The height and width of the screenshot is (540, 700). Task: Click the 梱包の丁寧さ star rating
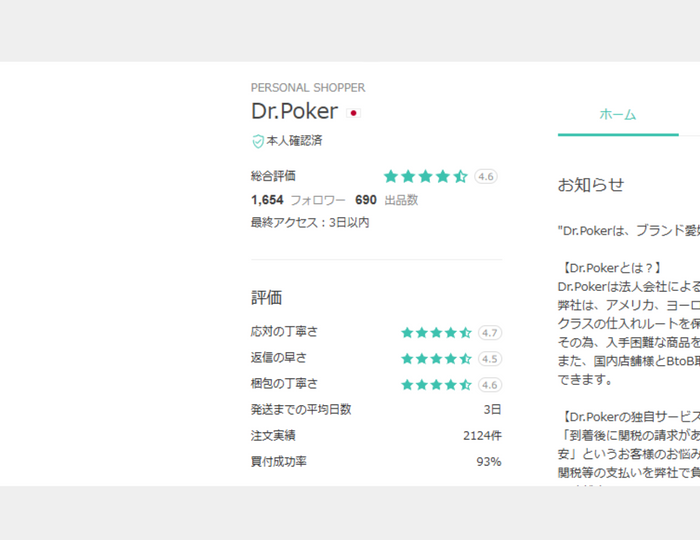coord(436,384)
